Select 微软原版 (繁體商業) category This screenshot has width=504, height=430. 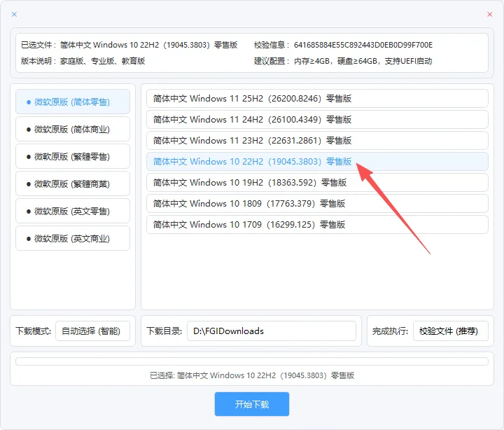coord(73,184)
